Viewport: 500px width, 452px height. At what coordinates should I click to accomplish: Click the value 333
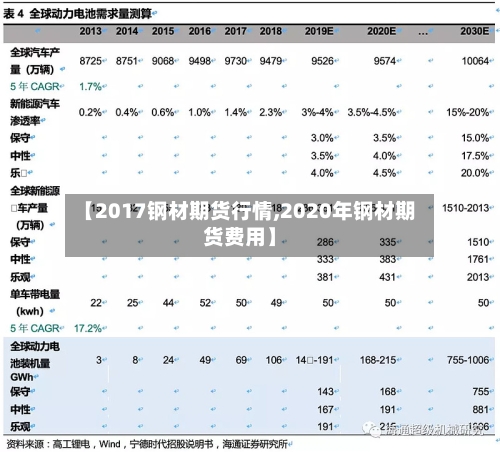(x=325, y=259)
